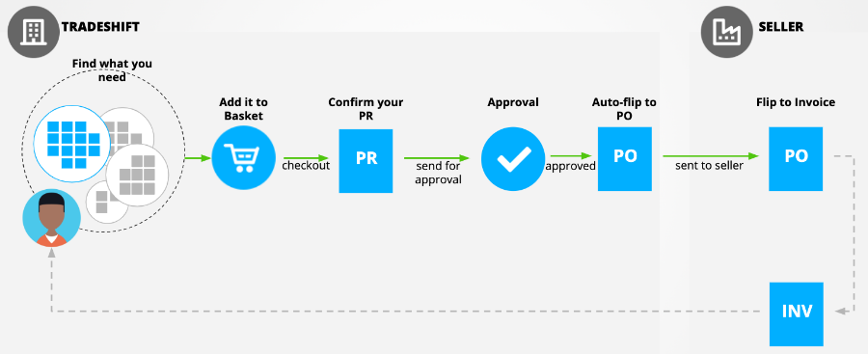Select the Auto-flip to PO box

pos(624,159)
